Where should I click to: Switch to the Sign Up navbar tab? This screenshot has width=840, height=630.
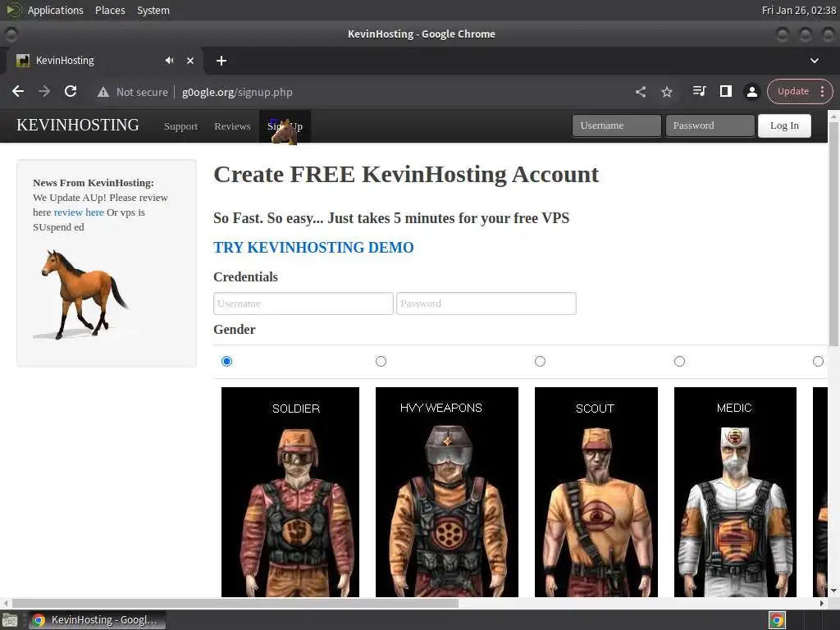[x=285, y=126]
